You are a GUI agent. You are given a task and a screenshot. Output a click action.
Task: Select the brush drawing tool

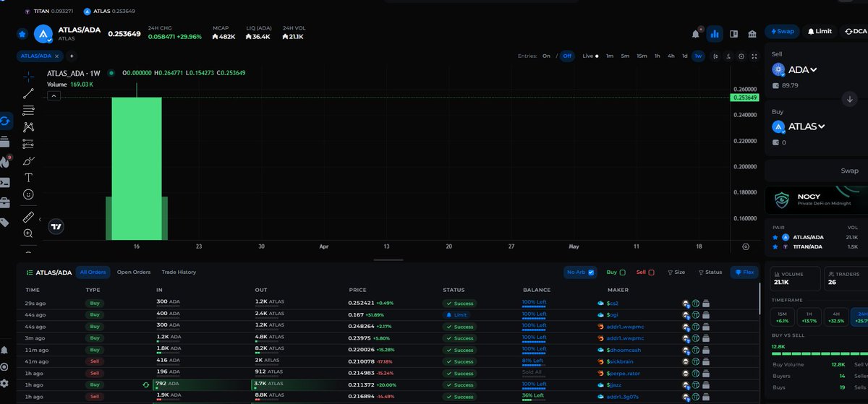28,160
